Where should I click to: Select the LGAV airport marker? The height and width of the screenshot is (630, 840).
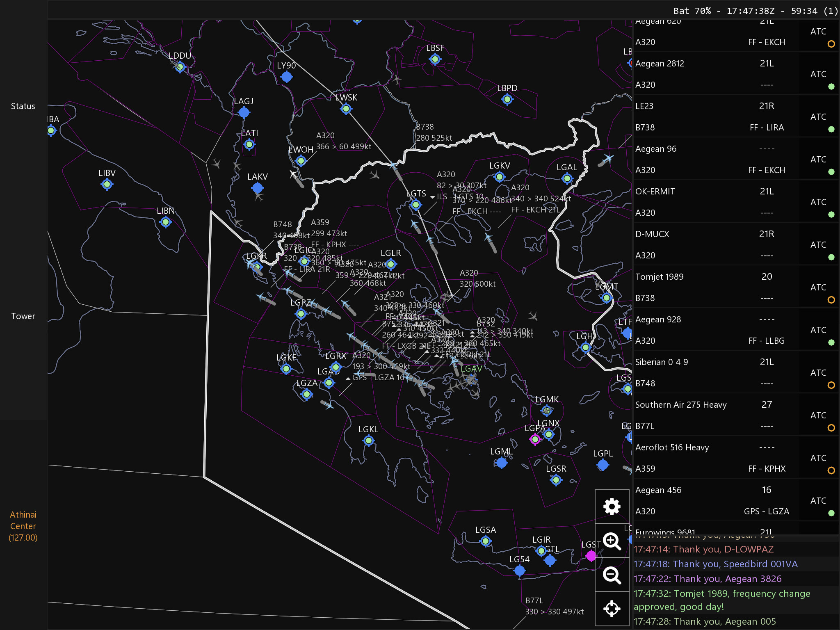(x=471, y=379)
